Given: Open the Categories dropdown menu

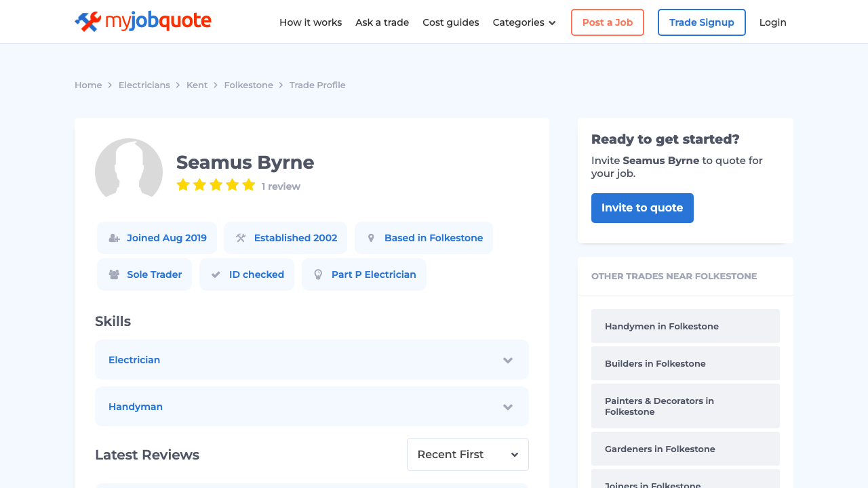Looking at the screenshot, I should point(524,22).
